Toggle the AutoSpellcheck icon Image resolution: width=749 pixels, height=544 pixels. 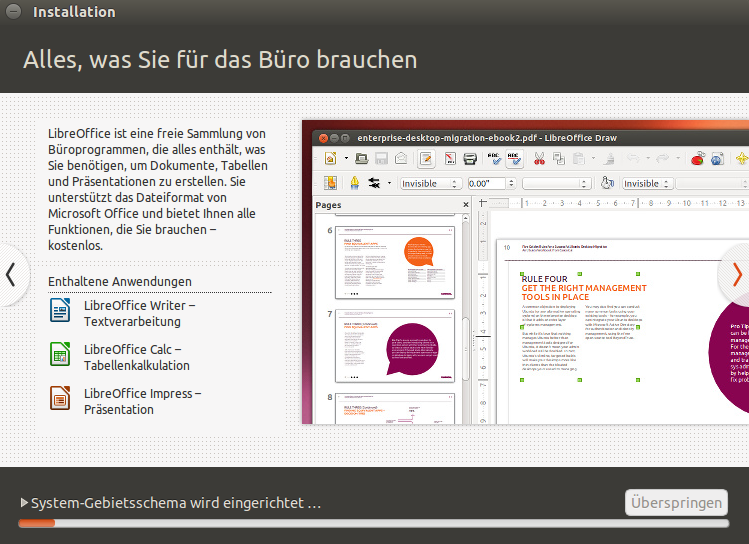514,159
